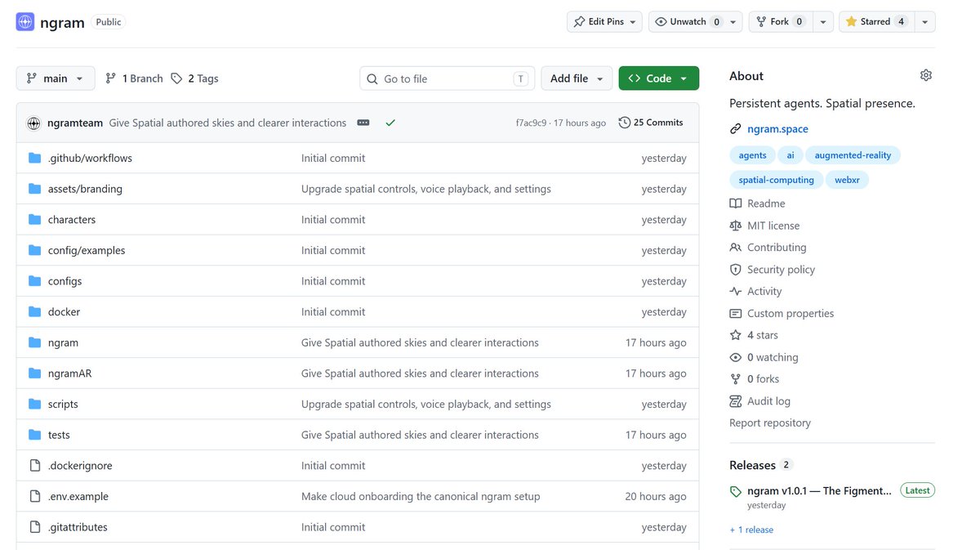Click the .dockerignore file icon

coord(34,466)
